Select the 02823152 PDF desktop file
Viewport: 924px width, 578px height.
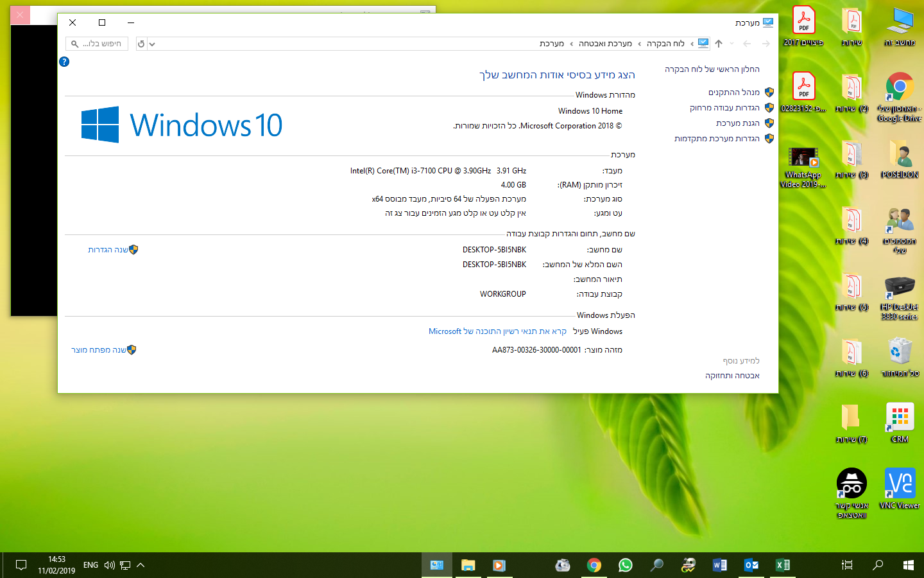803,92
